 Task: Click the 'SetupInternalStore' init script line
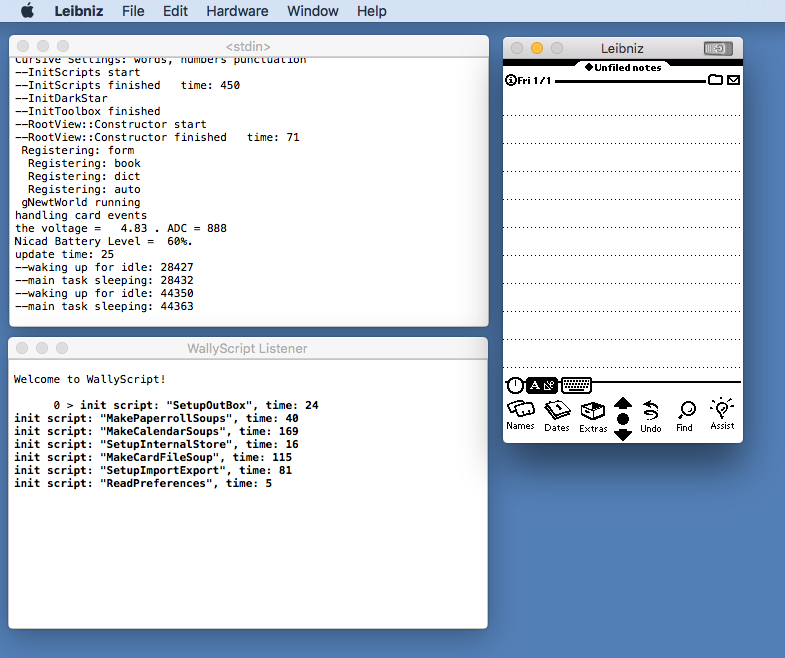(x=156, y=444)
